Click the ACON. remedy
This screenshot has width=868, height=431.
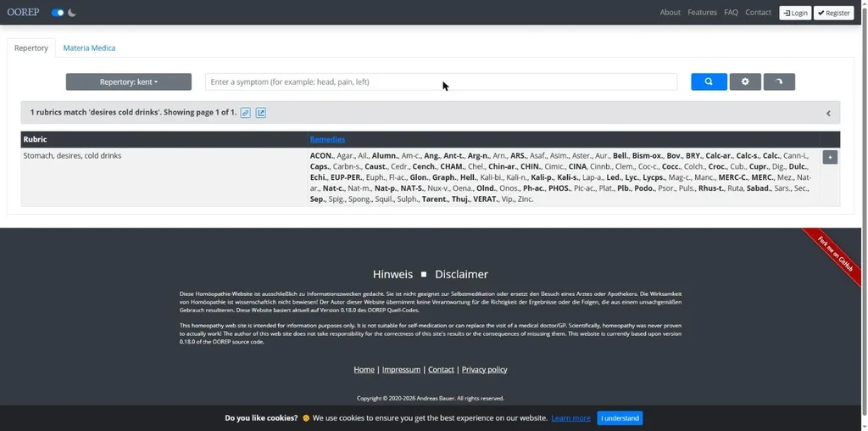click(321, 155)
